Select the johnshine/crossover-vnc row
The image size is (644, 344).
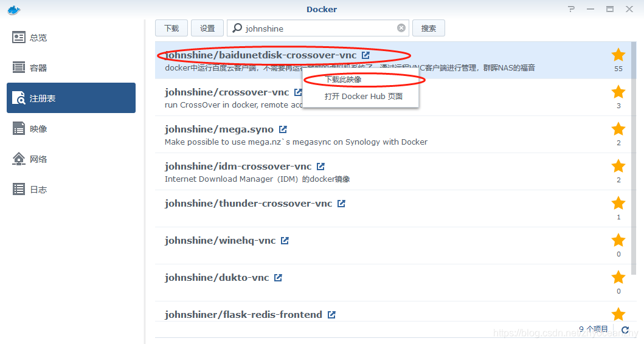point(393,97)
